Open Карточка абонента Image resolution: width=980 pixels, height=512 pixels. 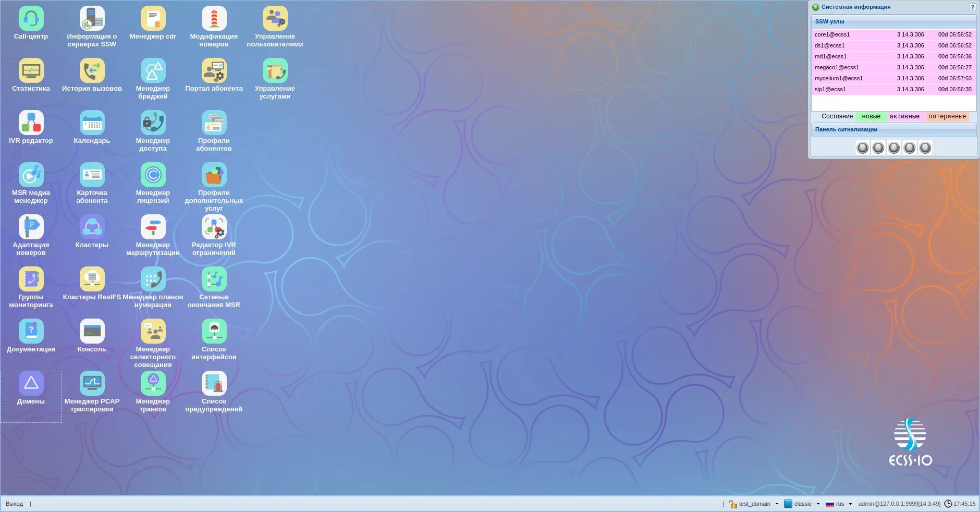coord(92,175)
